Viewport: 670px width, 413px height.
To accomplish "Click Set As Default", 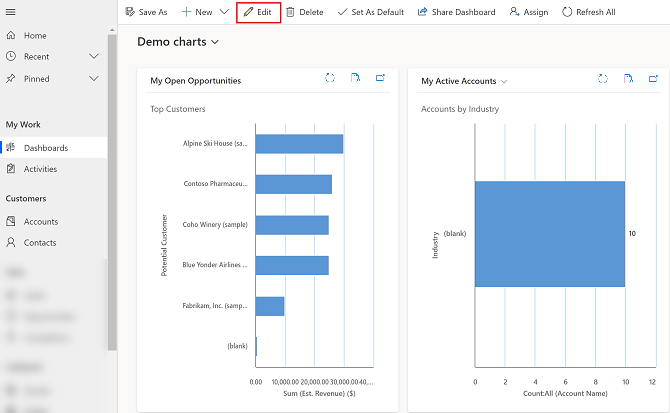I will click(x=370, y=12).
